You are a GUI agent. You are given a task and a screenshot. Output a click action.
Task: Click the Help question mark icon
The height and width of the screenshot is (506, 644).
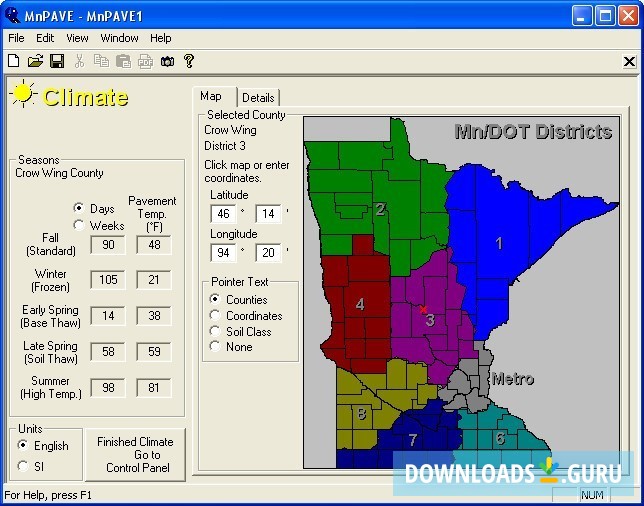tap(189, 61)
